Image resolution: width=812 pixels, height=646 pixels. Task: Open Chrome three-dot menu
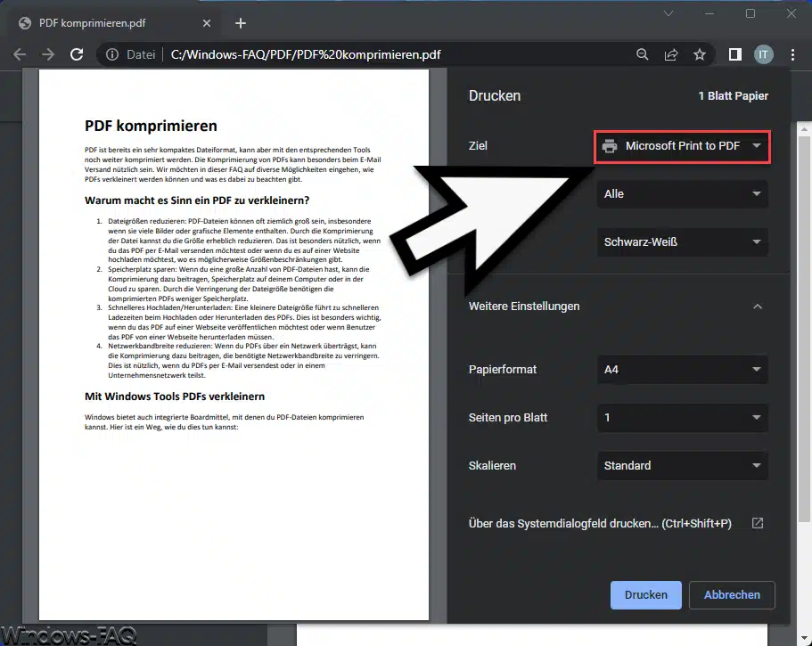(793, 54)
